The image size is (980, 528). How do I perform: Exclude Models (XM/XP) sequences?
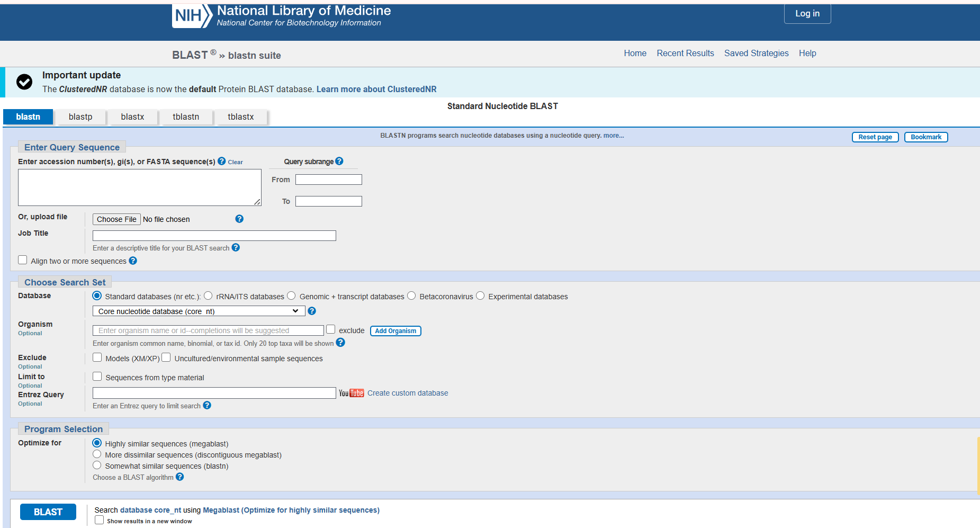tap(97, 357)
